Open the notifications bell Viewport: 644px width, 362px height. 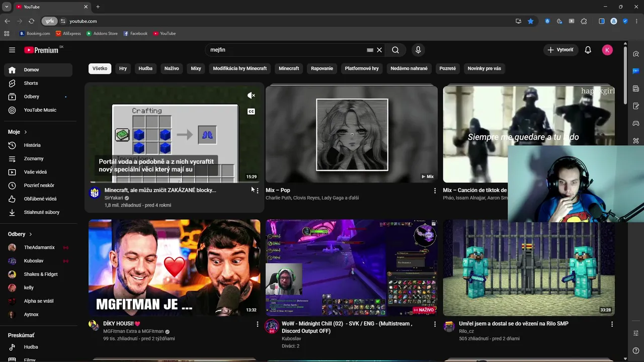pyautogui.click(x=588, y=50)
